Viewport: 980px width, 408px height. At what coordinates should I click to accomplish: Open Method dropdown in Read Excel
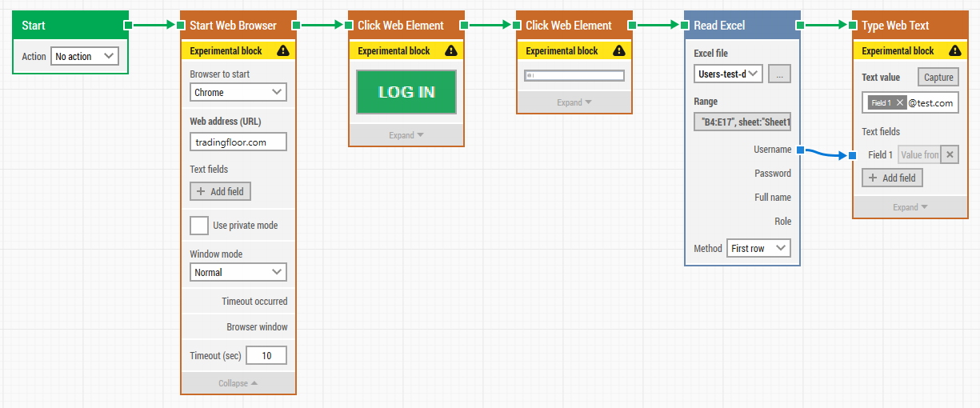(x=758, y=248)
